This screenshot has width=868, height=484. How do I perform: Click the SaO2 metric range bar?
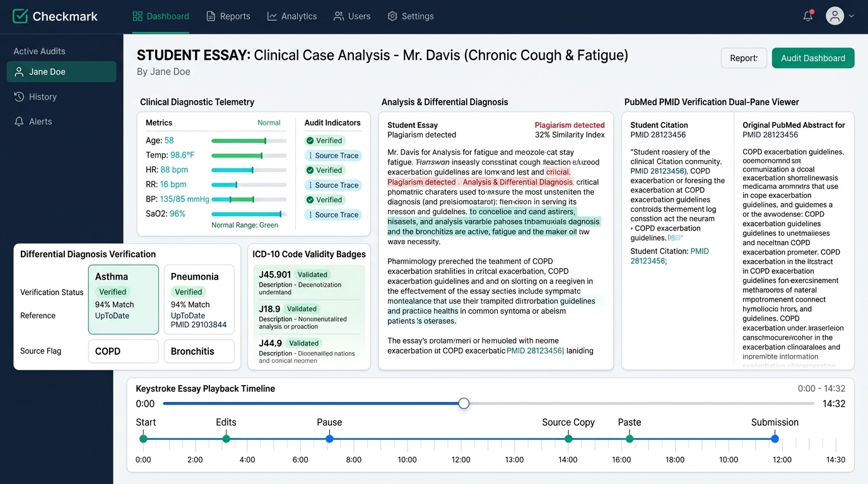click(249, 214)
